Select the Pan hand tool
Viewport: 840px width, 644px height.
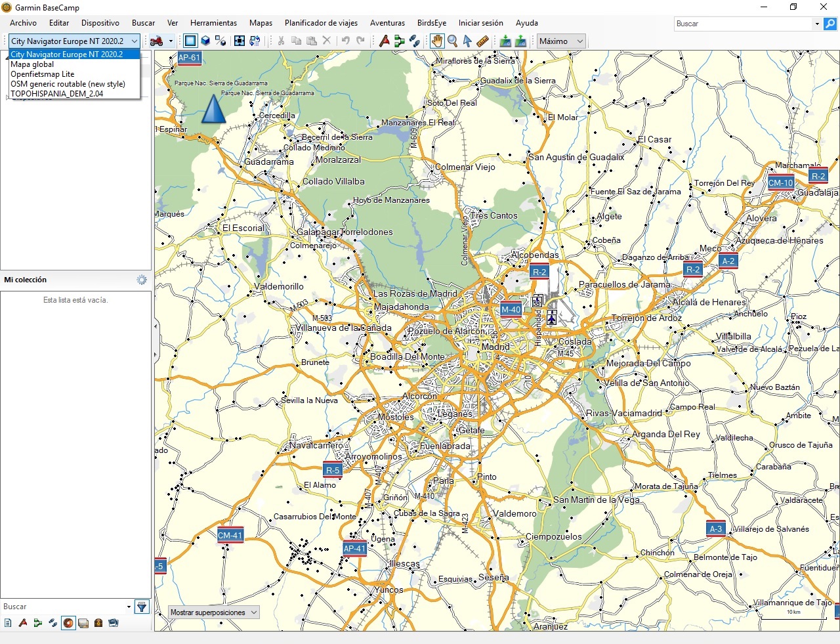click(x=437, y=41)
